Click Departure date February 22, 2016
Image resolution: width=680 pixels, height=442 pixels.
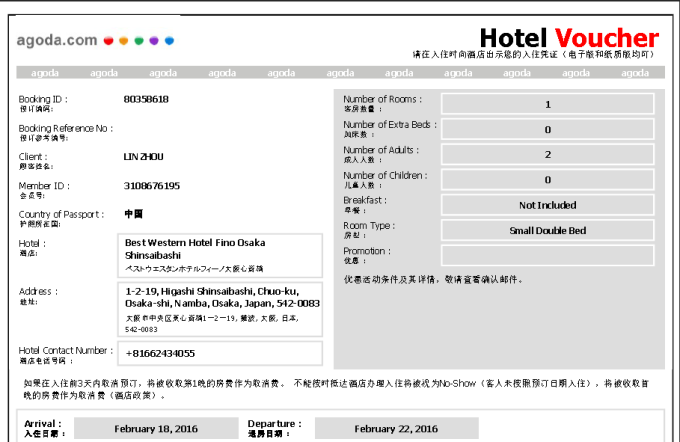396,429
